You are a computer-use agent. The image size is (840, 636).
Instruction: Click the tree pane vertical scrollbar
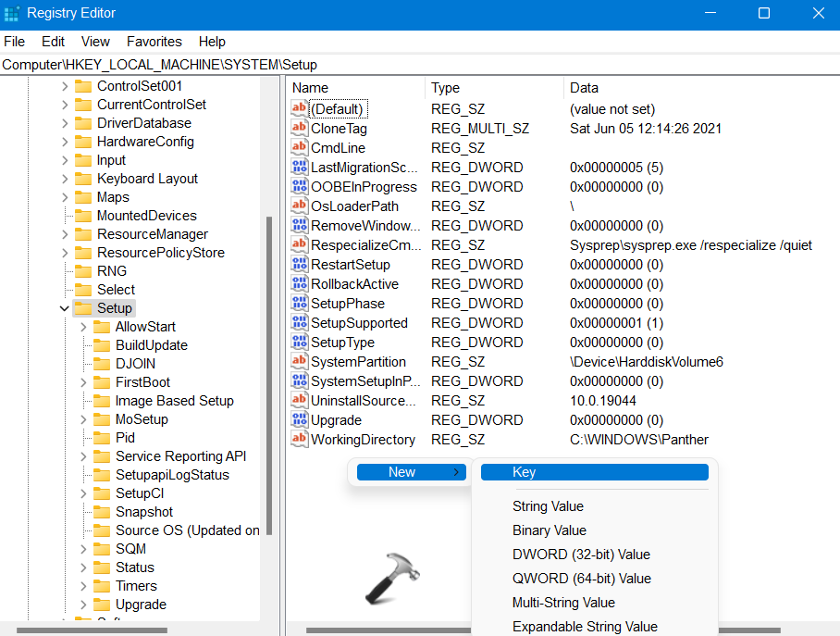pos(269,370)
